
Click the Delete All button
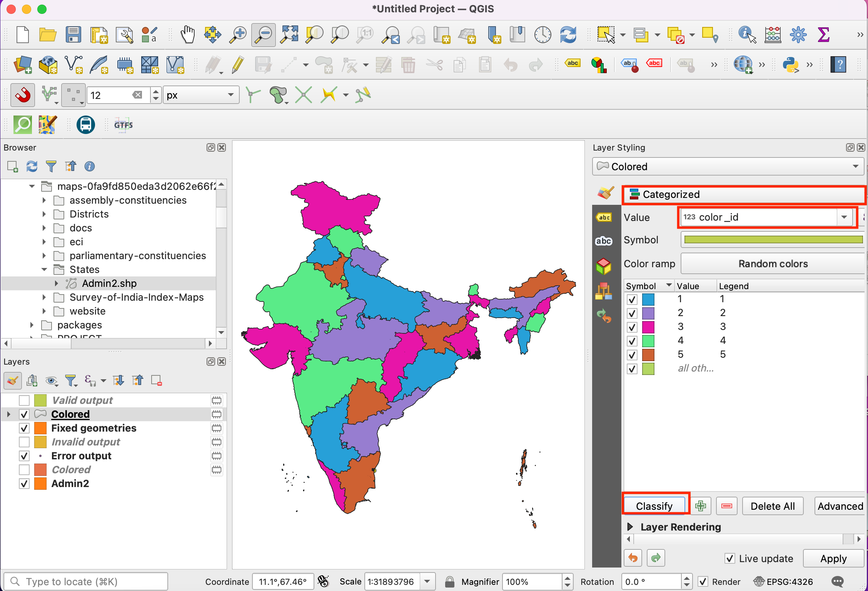point(772,506)
